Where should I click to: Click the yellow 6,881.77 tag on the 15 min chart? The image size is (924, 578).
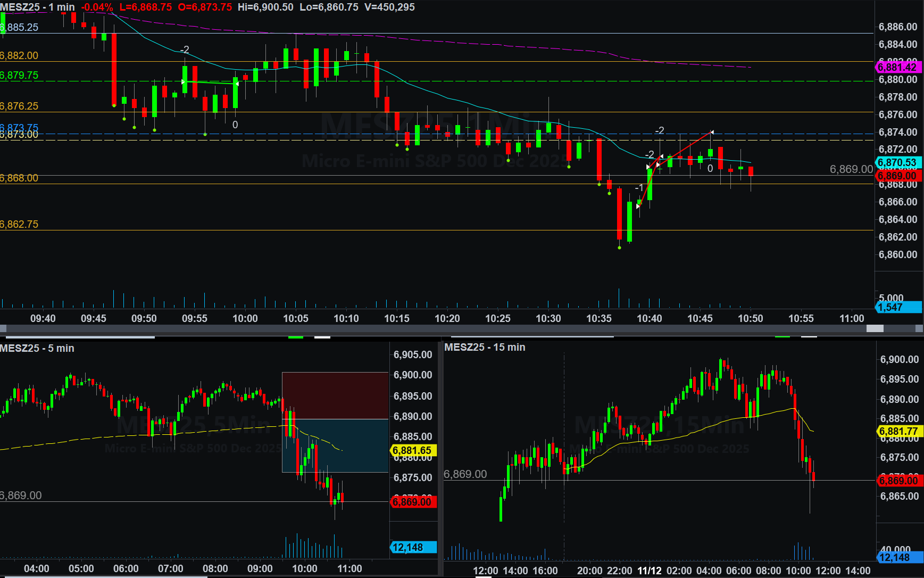(898, 431)
